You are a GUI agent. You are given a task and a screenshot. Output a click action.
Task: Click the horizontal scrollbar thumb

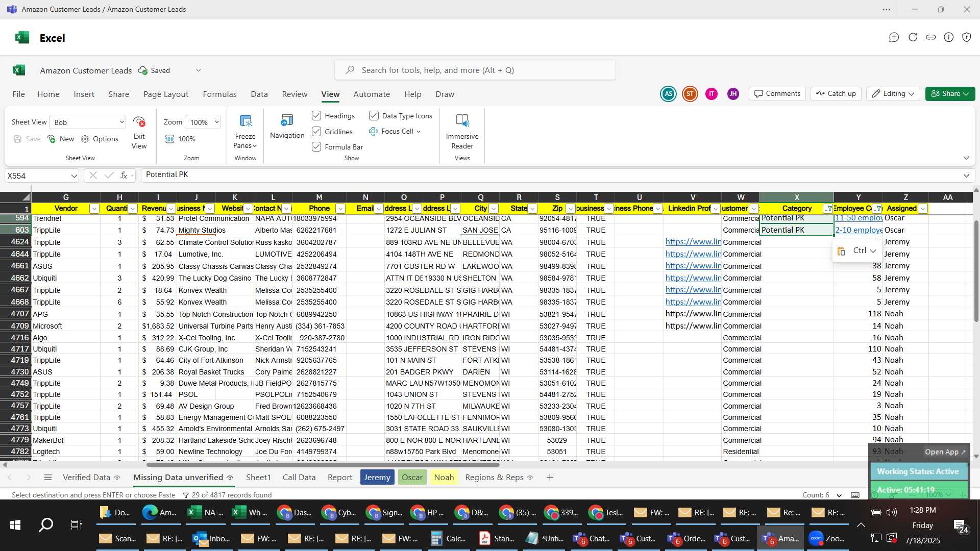click(x=323, y=465)
